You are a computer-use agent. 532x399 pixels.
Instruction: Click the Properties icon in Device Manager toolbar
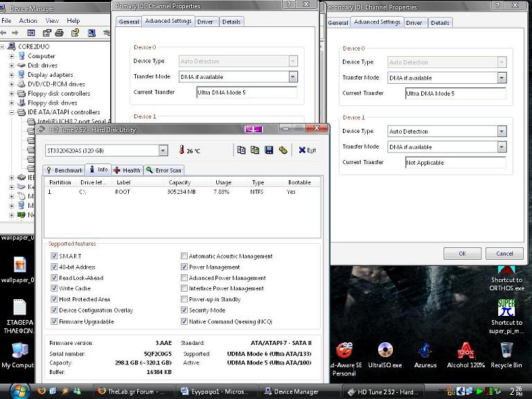(47, 33)
